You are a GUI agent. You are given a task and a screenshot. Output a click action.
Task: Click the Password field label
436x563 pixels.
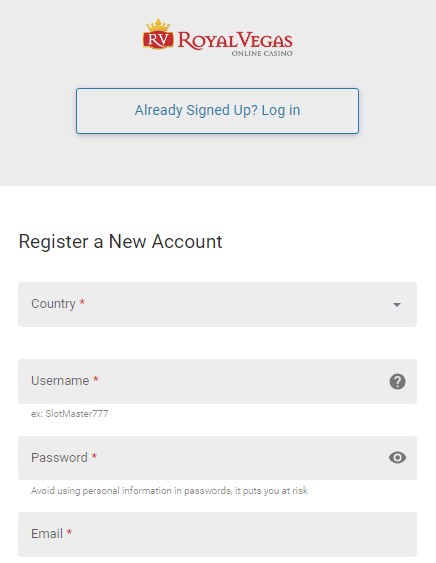[59, 457]
